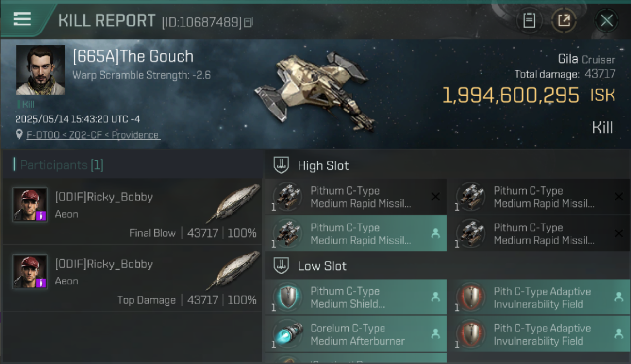631x364 pixels.
Task: Toggle the highlighted Pithum Rapid Missile launcher item
Action: pos(356,233)
